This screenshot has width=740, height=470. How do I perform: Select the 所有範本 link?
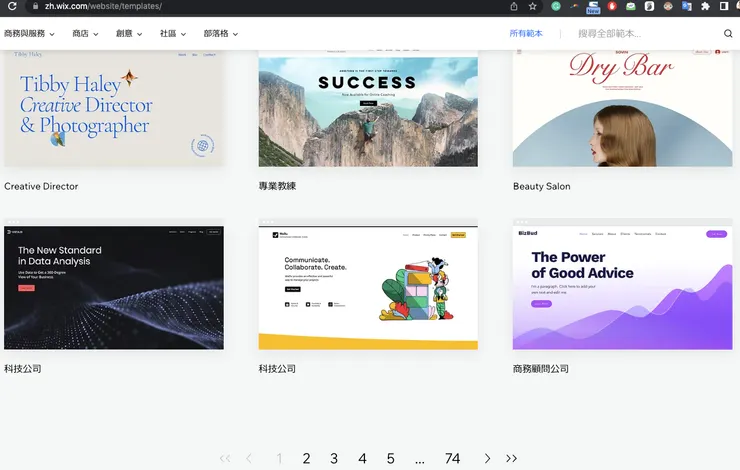pyautogui.click(x=526, y=34)
